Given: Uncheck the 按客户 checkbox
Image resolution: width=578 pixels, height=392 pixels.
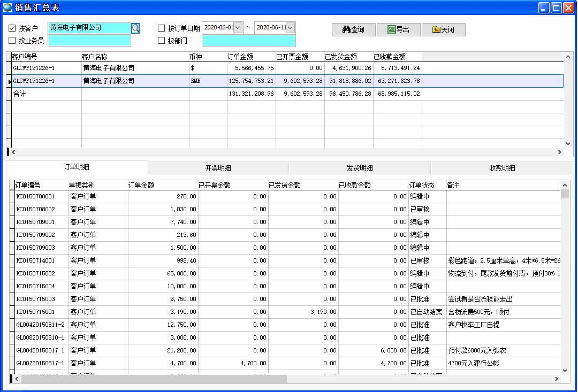Looking at the screenshot, I should [12, 28].
